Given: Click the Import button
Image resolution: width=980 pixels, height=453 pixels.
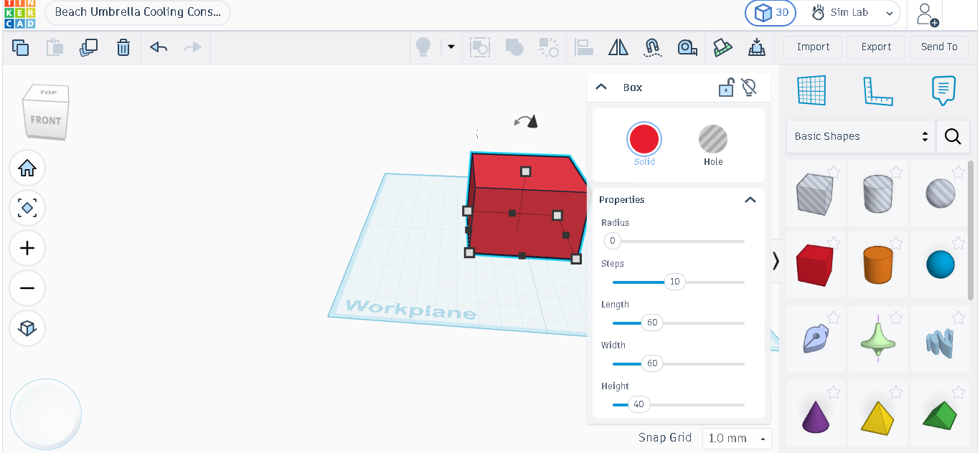Looking at the screenshot, I should 813,47.
